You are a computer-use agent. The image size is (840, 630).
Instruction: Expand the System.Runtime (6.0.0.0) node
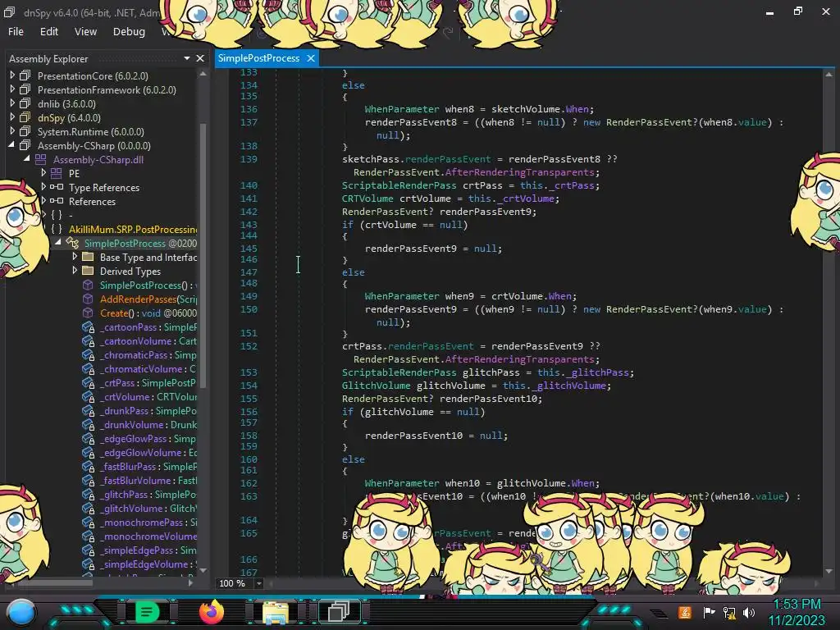(x=11, y=131)
